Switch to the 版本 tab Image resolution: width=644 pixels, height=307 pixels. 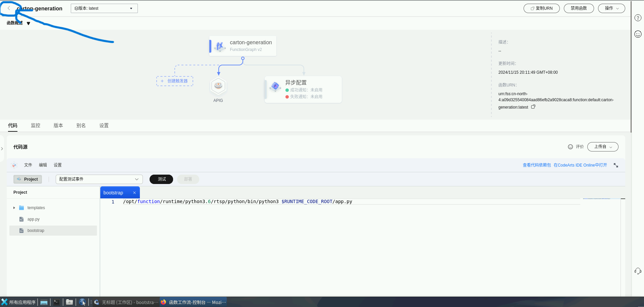[x=58, y=125]
